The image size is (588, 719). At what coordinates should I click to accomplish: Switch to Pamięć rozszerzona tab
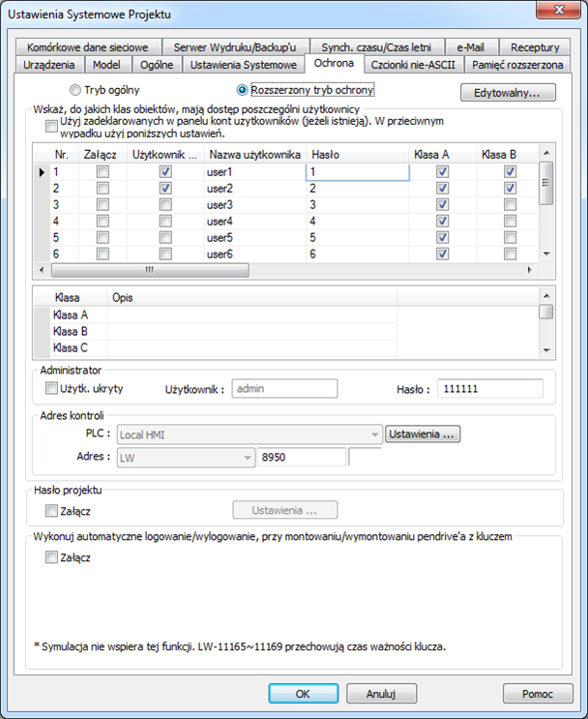517,65
